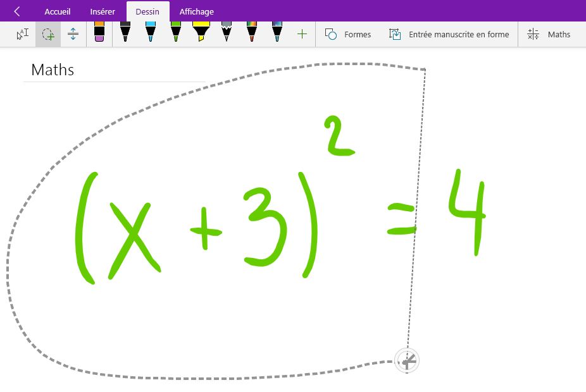The width and height of the screenshot is (586, 392).
Task: Select the insert space tool
Action: (73, 34)
